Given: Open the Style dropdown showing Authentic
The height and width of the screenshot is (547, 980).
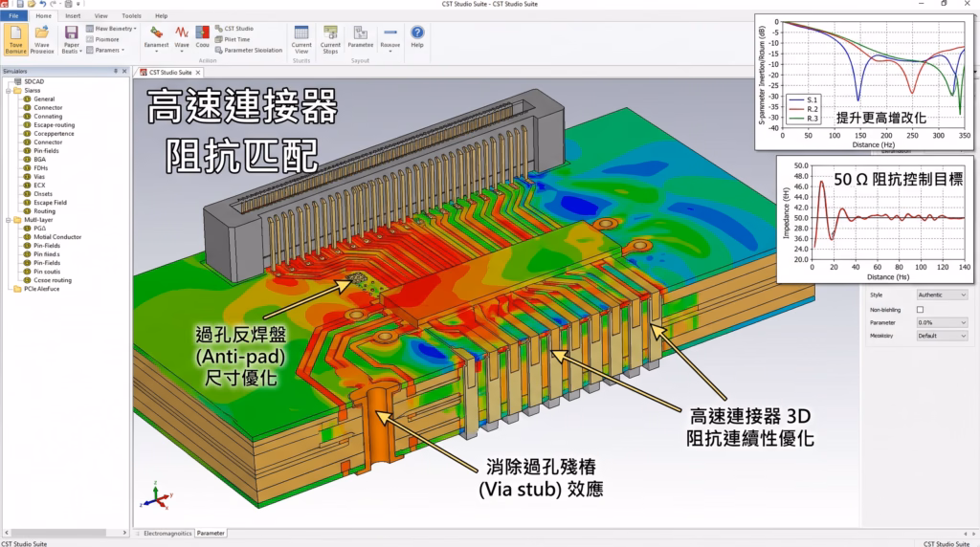Looking at the screenshot, I should click(942, 295).
